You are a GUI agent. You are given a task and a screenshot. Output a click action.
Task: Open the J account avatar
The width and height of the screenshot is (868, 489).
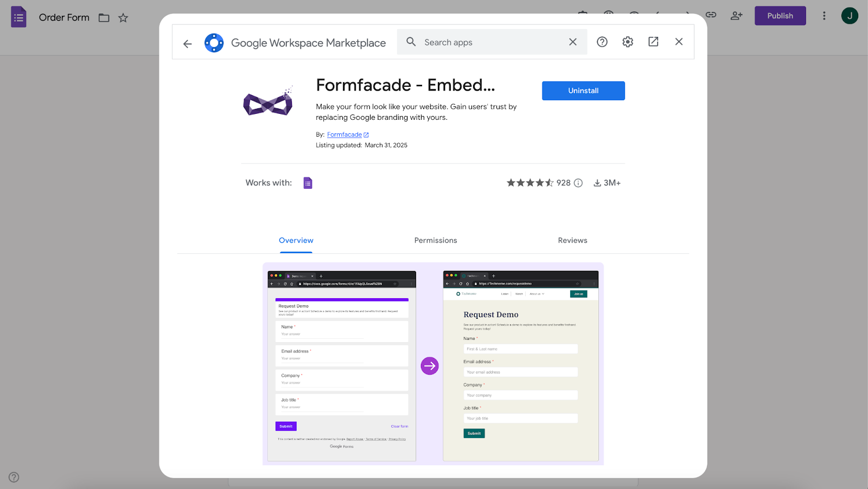pyautogui.click(x=850, y=16)
